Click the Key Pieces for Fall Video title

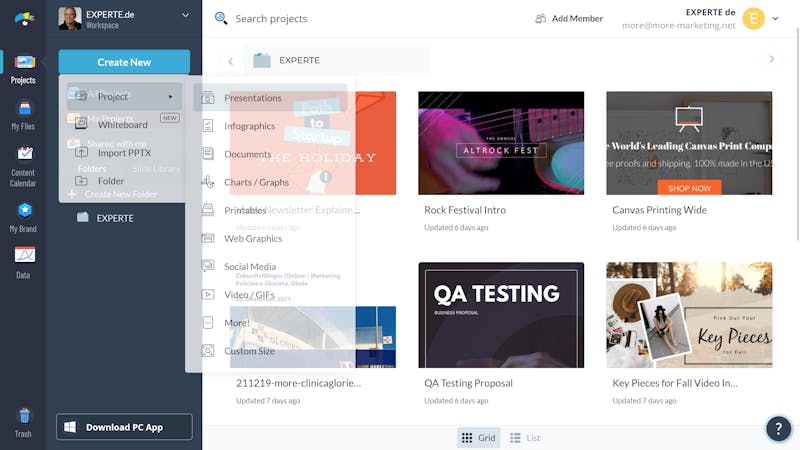[x=674, y=383]
